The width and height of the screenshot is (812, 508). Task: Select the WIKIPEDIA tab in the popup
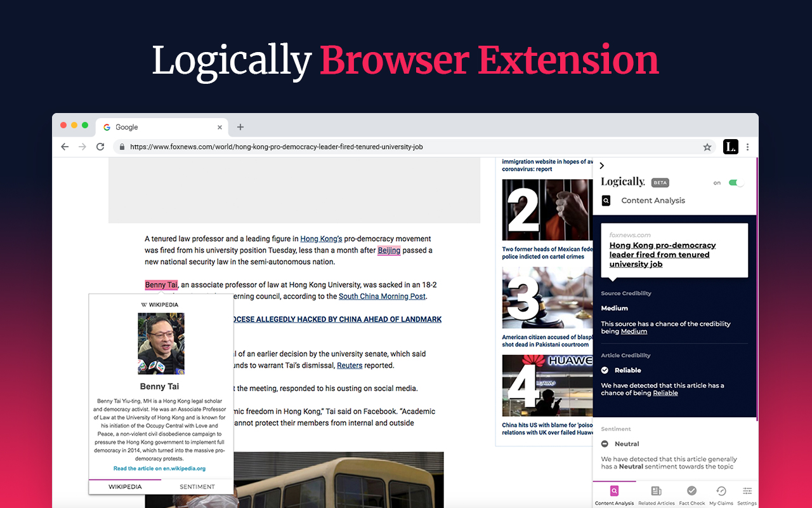(x=125, y=487)
